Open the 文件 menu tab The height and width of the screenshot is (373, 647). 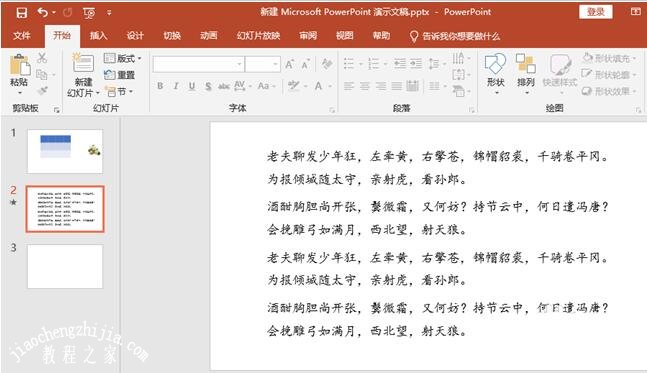point(21,36)
